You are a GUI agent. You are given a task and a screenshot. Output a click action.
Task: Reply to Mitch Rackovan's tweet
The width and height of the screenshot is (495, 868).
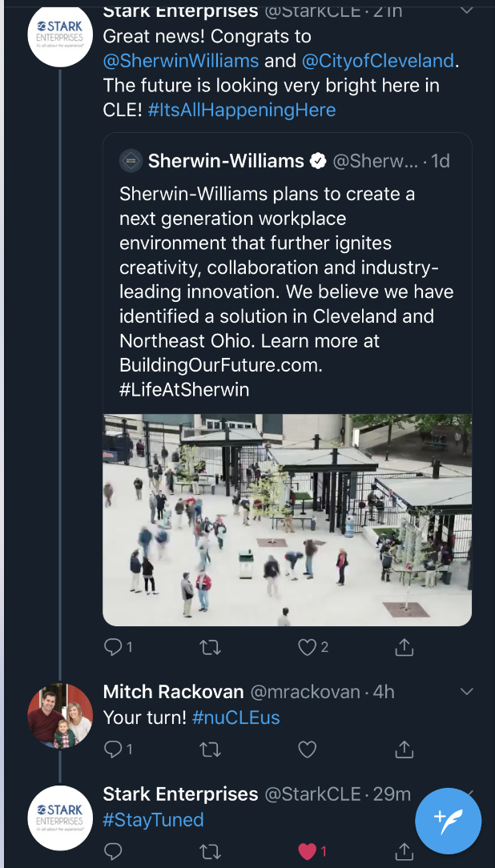113,749
